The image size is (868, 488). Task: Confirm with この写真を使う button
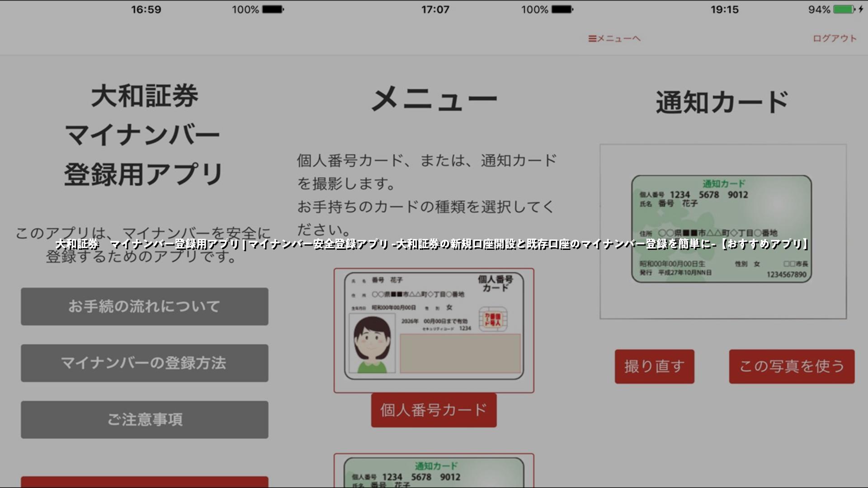[792, 366]
